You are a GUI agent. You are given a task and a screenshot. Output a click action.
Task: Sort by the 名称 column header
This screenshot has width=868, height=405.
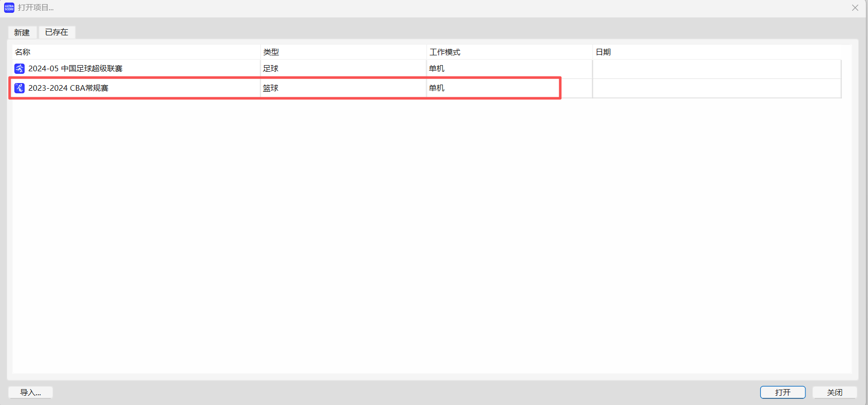coord(23,52)
